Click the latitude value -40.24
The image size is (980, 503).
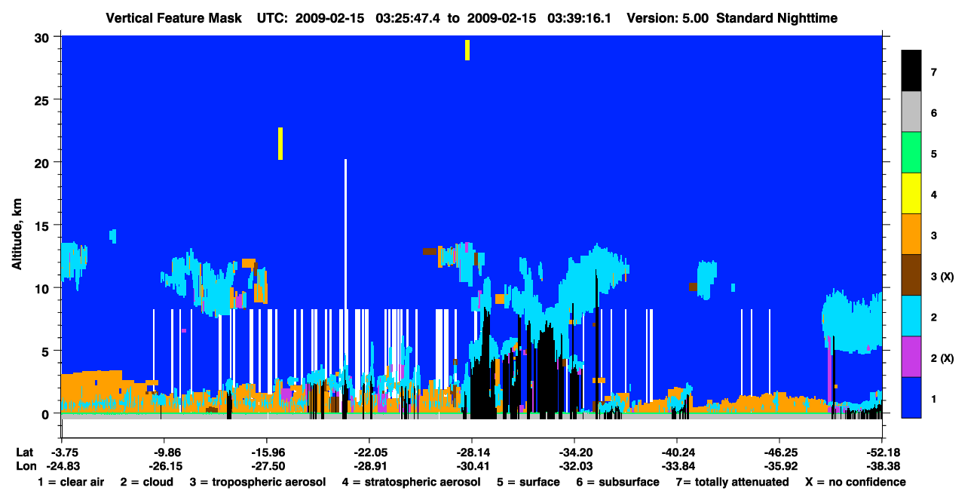click(676, 452)
